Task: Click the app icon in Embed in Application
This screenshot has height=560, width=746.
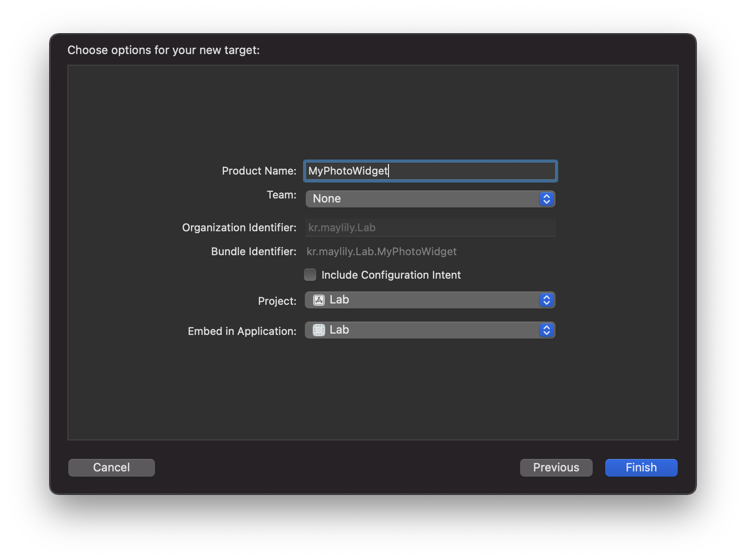Action: 319,331
